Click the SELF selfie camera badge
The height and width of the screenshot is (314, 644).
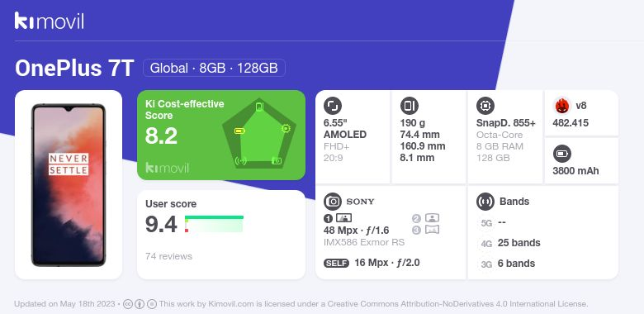tap(336, 264)
